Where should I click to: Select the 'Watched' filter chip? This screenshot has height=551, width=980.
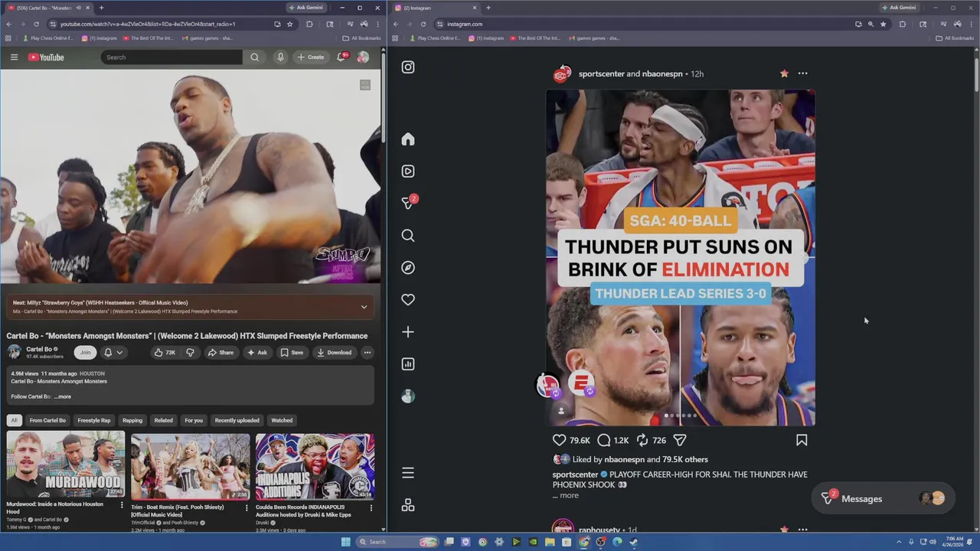[282, 420]
